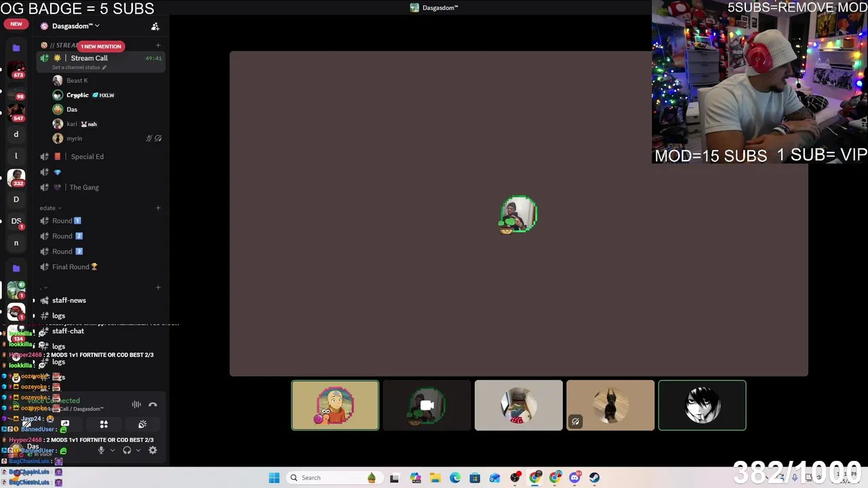Deafen with the headphones icon
Viewport: 868px width, 488px height.
point(127,450)
